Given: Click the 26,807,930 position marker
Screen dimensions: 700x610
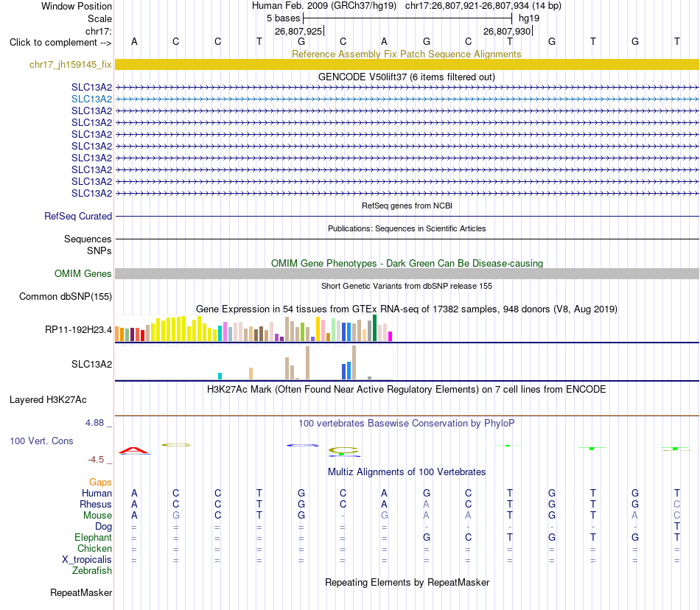Looking at the screenshot, I should point(507,31).
